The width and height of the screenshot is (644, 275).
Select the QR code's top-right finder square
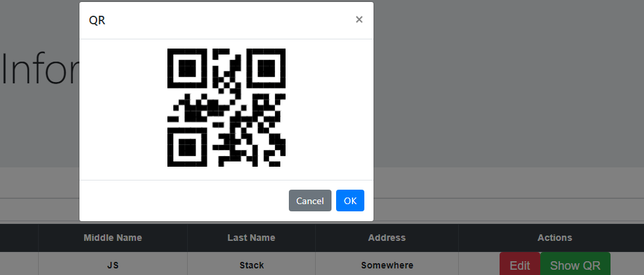(266, 68)
